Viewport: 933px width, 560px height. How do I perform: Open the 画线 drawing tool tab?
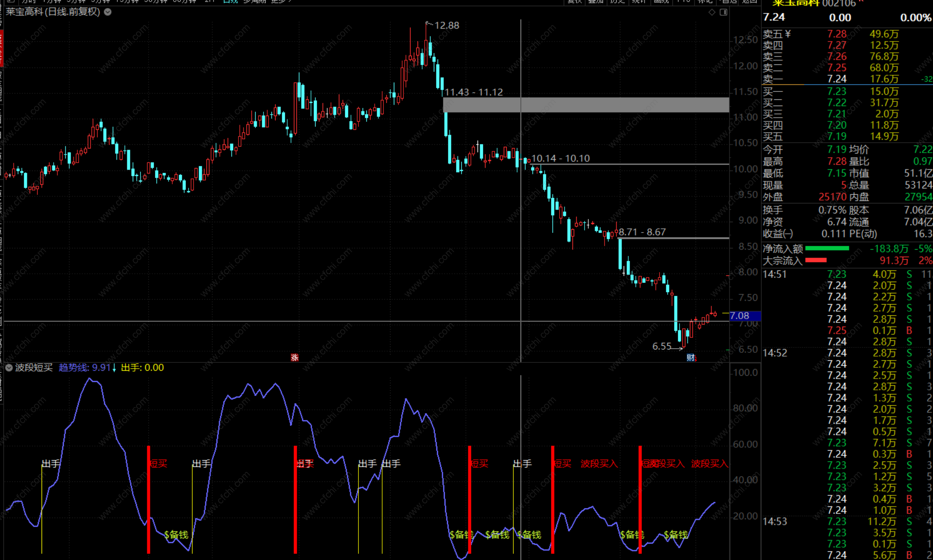(x=661, y=2)
